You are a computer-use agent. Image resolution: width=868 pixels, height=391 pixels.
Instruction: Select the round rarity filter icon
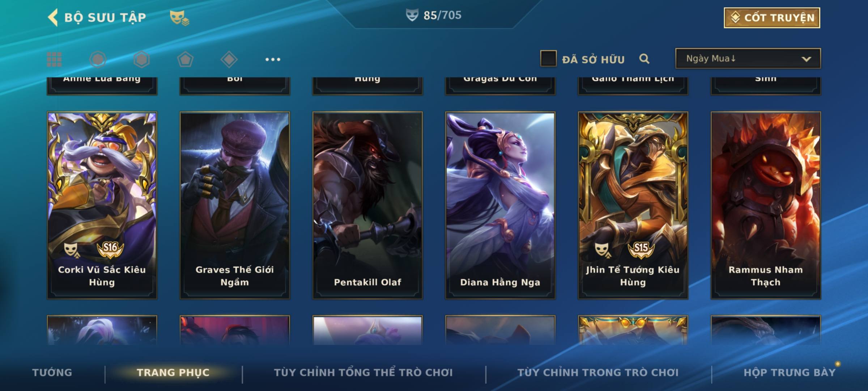tap(98, 59)
